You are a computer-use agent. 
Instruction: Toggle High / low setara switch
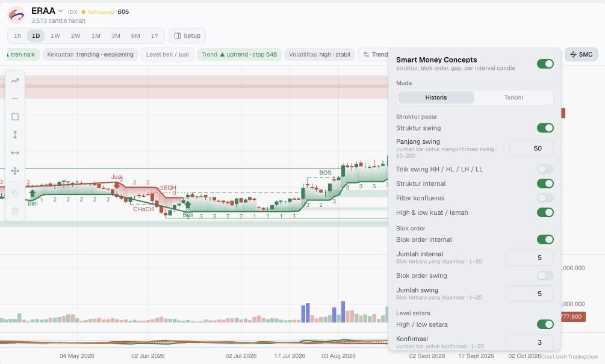coord(545,324)
